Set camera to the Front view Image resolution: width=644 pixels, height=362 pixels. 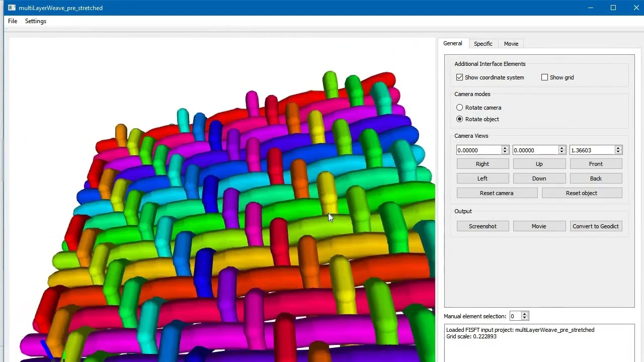(x=596, y=164)
